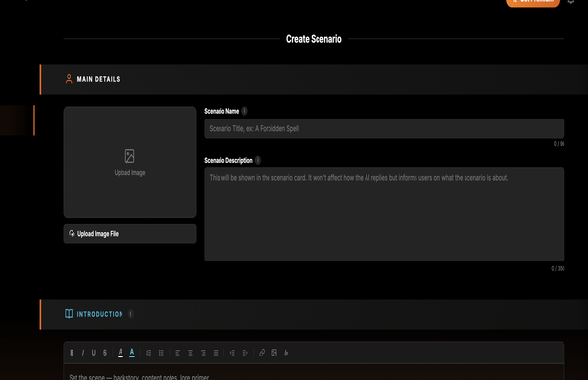Screen dimensions: 588x380
Task: Click the Upload Image placeholder area
Action: (129, 163)
